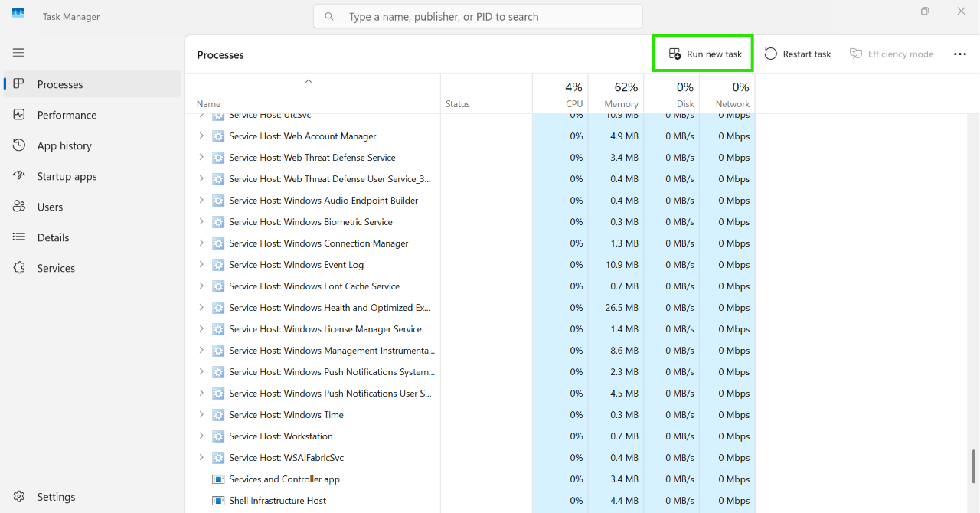The width and height of the screenshot is (980, 513).
Task: Collapse the Name column sort arrow
Action: click(309, 80)
